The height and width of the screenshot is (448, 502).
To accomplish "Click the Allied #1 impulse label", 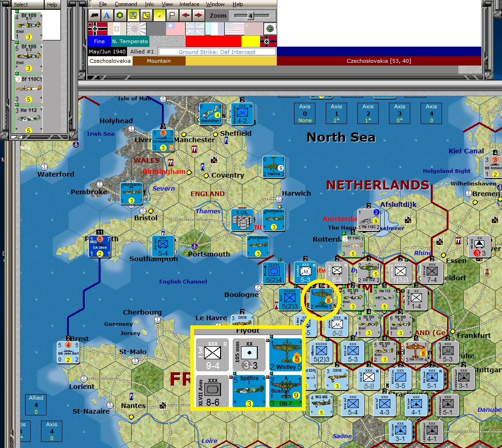I will [142, 52].
